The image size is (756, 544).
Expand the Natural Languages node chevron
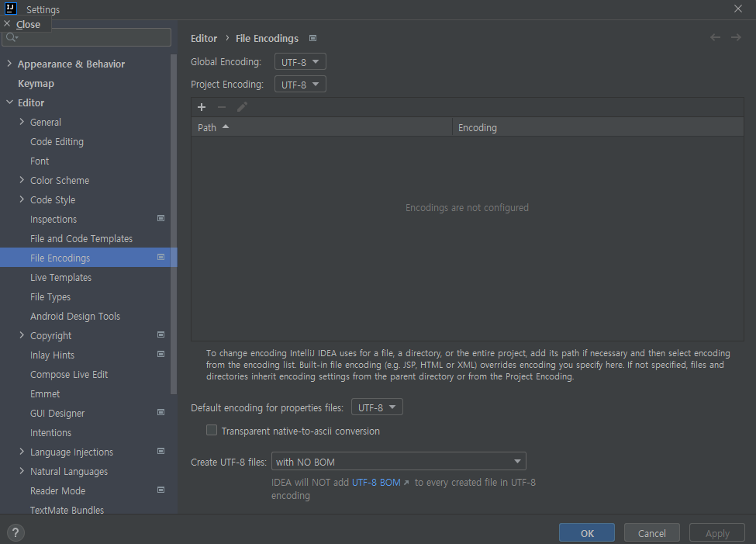(22, 470)
